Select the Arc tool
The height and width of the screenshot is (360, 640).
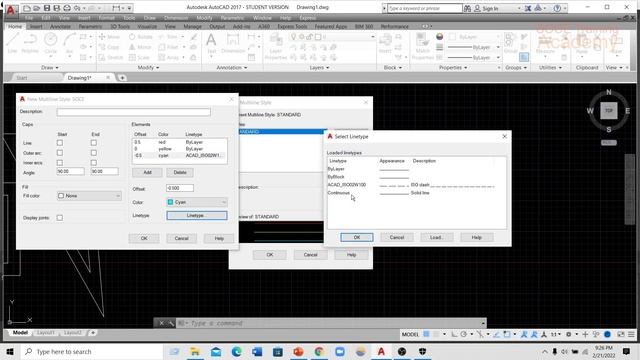[x=69, y=43]
